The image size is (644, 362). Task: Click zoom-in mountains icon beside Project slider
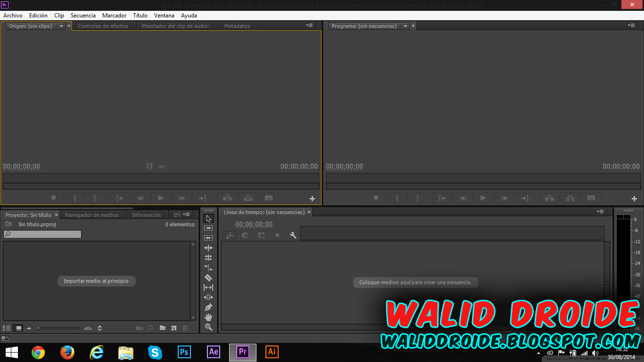[88, 328]
